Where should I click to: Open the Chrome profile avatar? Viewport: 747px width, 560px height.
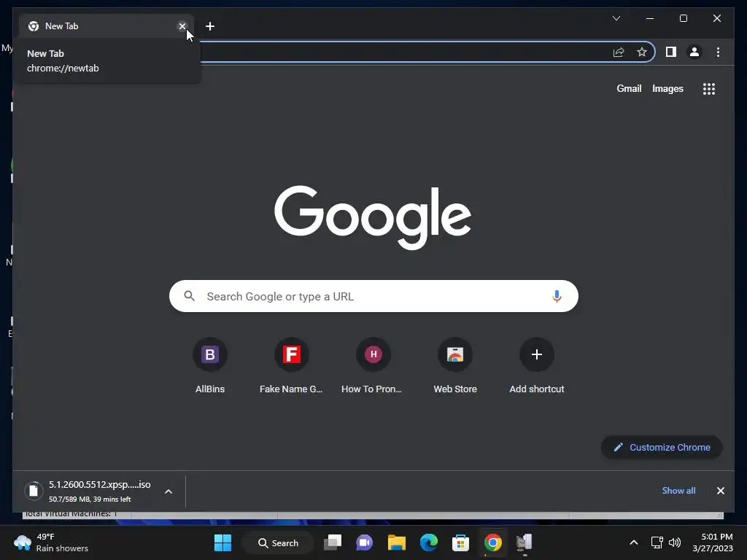(x=694, y=52)
